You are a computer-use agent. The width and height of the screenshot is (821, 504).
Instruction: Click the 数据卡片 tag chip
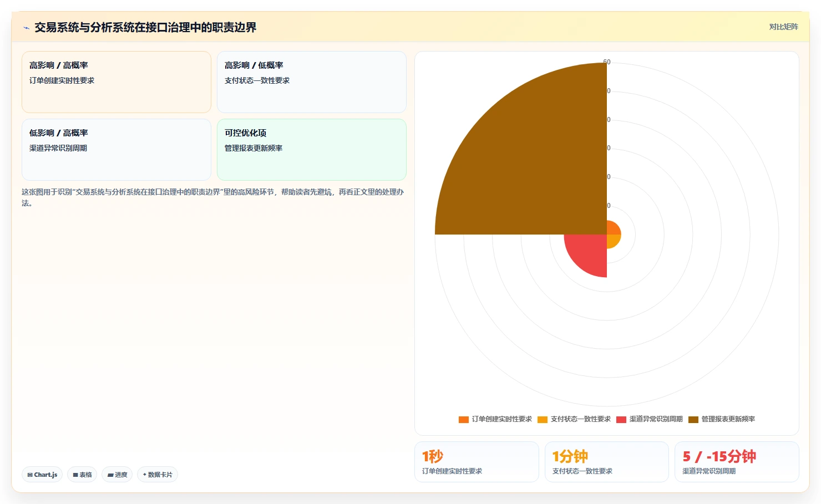pyautogui.click(x=158, y=475)
